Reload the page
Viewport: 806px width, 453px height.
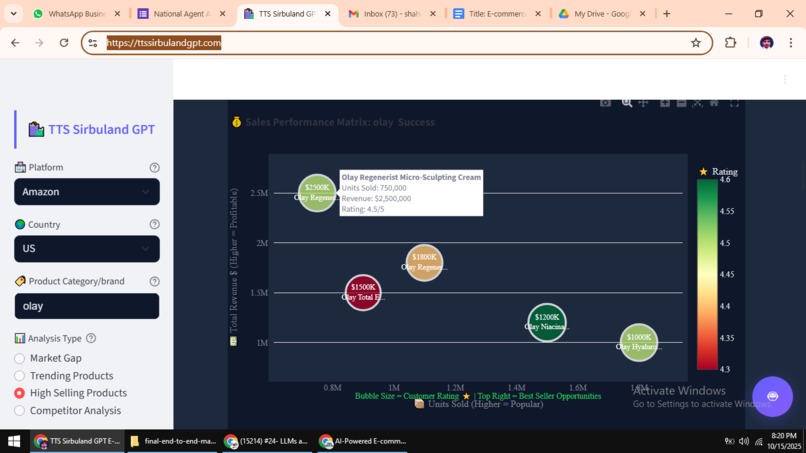(x=64, y=43)
